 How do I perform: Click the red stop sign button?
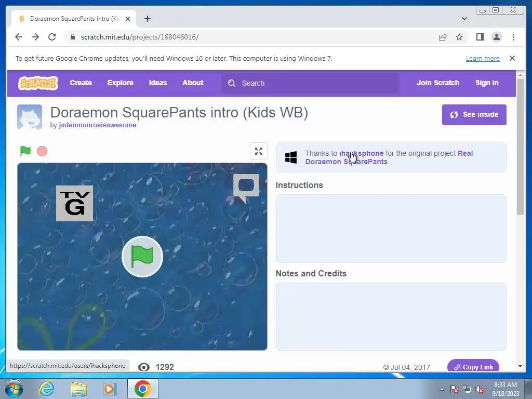(x=42, y=151)
